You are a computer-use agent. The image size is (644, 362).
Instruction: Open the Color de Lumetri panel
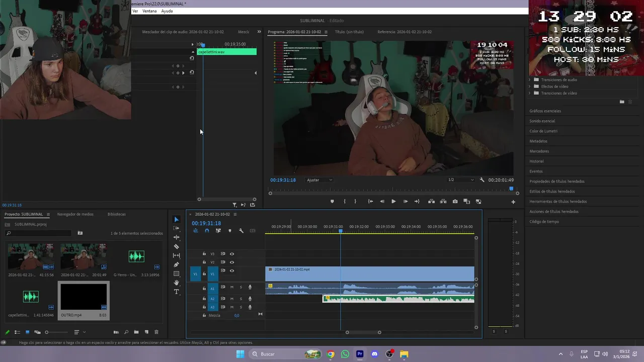[x=543, y=131]
